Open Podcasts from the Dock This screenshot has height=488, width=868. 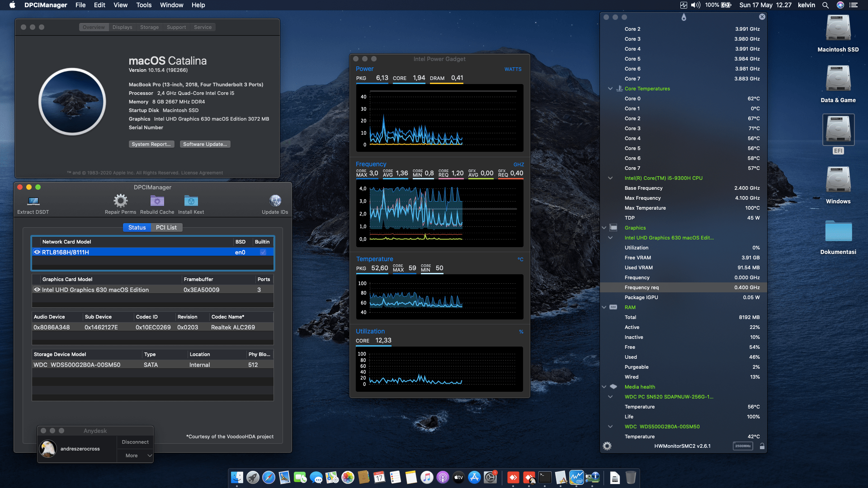443,477
